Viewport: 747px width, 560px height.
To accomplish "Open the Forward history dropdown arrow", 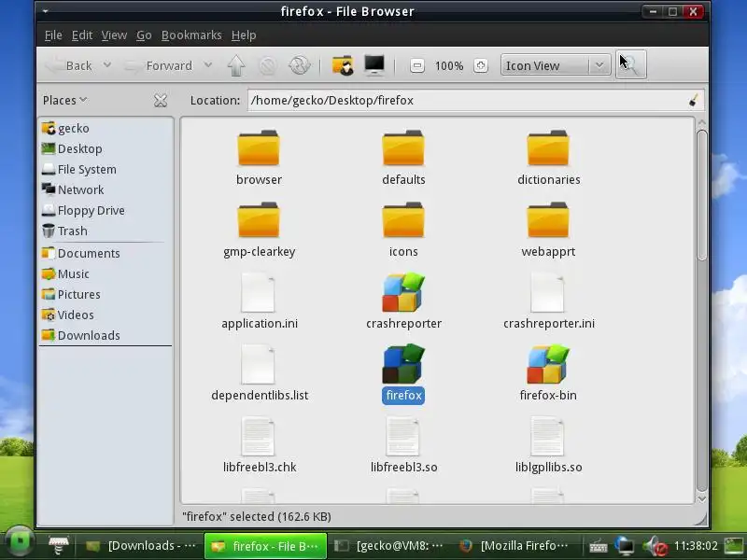I will pyautogui.click(x=207, y=64).
